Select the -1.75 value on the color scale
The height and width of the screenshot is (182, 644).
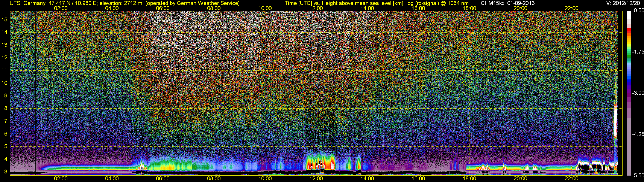point(638,52)
